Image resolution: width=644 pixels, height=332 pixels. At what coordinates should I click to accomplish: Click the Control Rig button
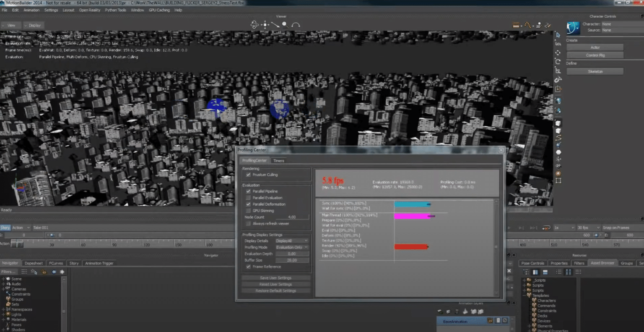click(x=595, y=55)
